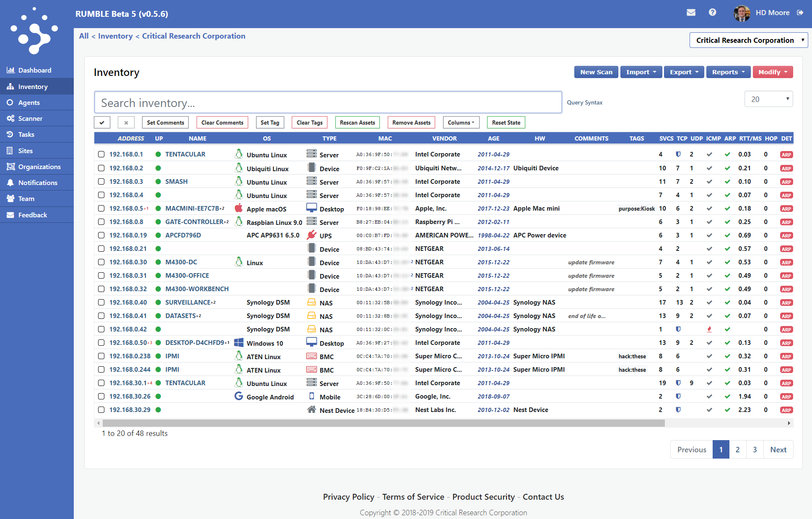The width and height of the screenshot is (812, 519).
Task: Tick the checkbox for 192.168.0.3
Action: pos(101,182)
